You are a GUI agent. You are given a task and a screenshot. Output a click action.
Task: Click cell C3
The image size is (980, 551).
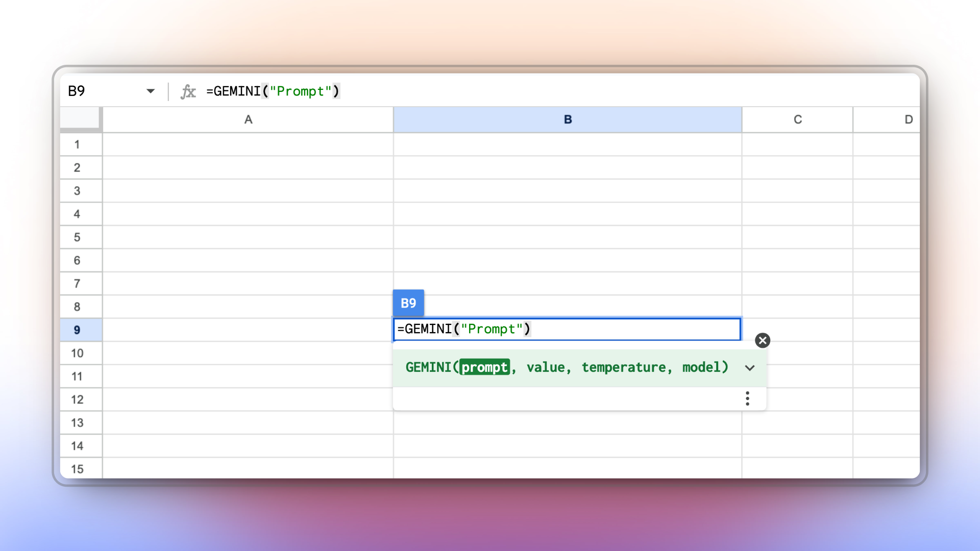coord(797,191)
